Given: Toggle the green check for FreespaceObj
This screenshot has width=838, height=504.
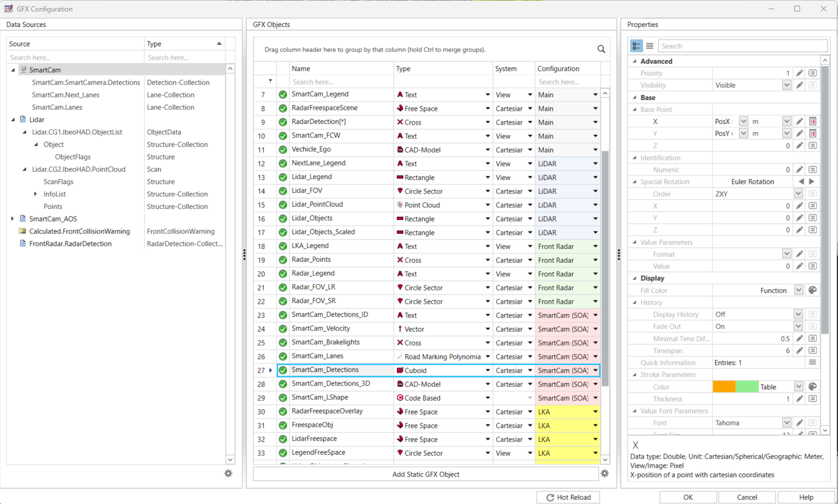Looking at the screenshot, I should pyautogui.click(x=283, y=425).
